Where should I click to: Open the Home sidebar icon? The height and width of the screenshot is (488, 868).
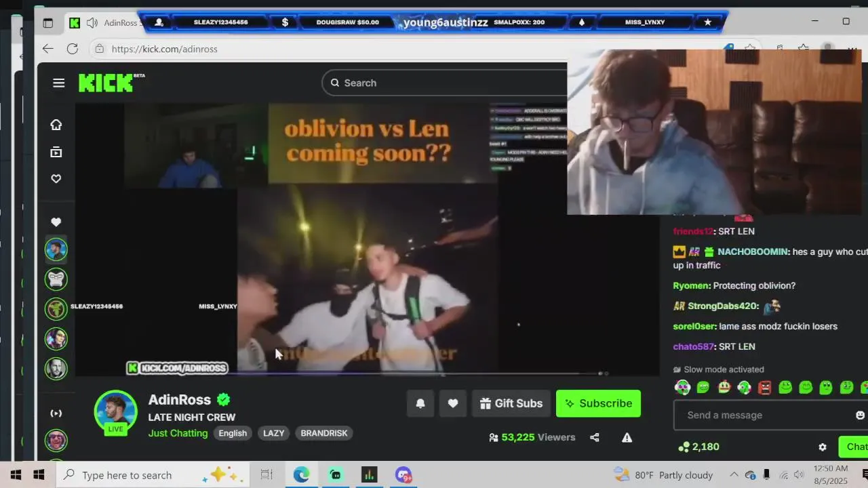pos(56,125)
